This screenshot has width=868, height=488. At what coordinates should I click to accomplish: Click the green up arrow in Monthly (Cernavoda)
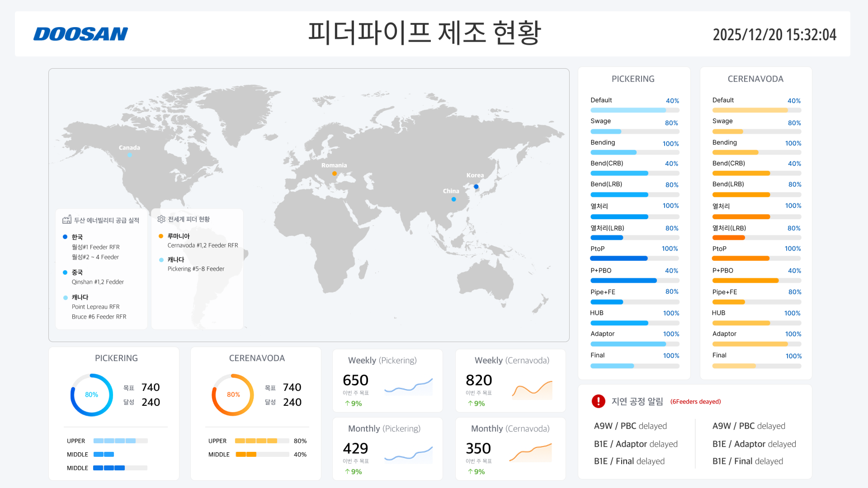(470, 472)
